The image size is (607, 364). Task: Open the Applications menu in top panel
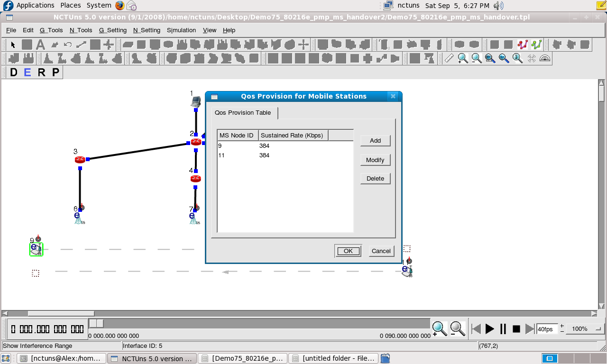[36, 5]
